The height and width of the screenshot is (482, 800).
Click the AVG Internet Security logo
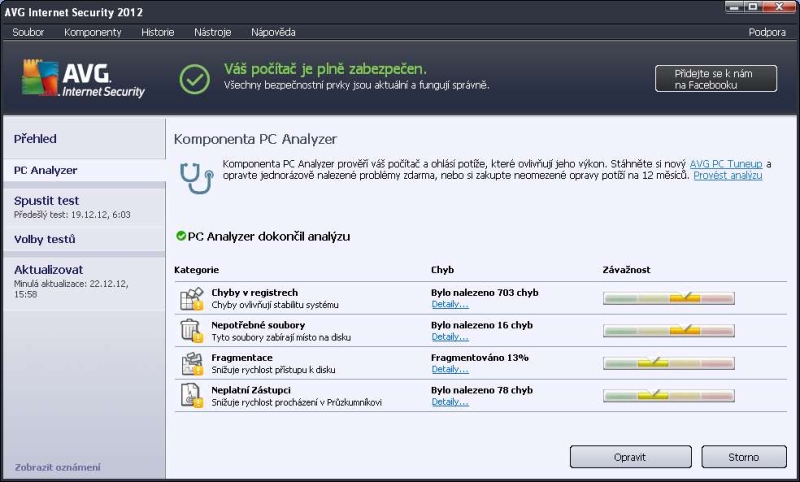(83, 77)
